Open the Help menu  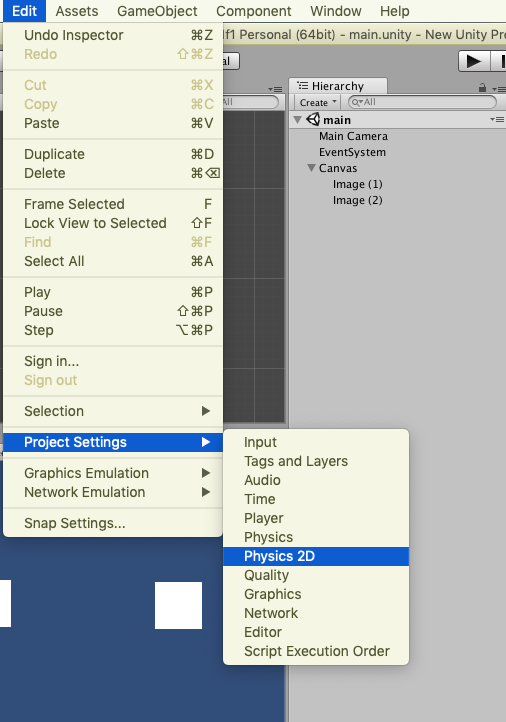(395, 11)
